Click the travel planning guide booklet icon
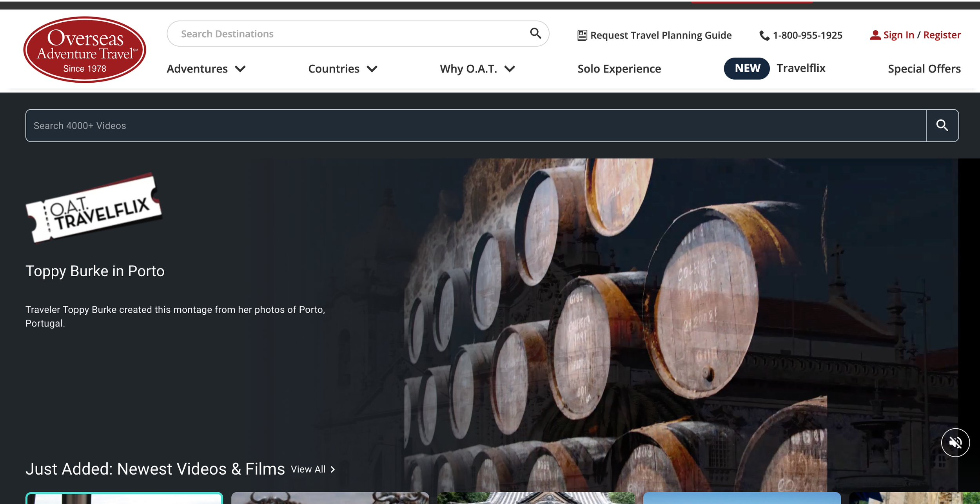Screen dimensions: 980x504 coord(582,35)
